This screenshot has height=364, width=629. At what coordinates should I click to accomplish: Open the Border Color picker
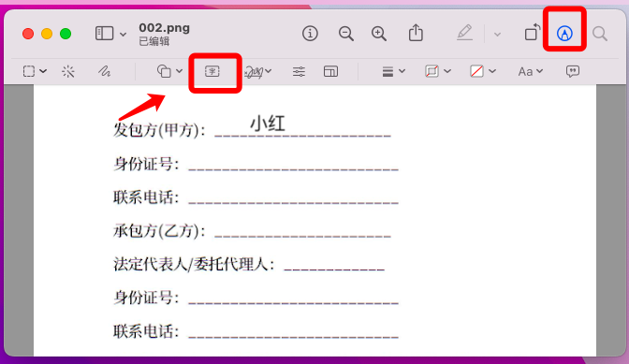(432, 71)
